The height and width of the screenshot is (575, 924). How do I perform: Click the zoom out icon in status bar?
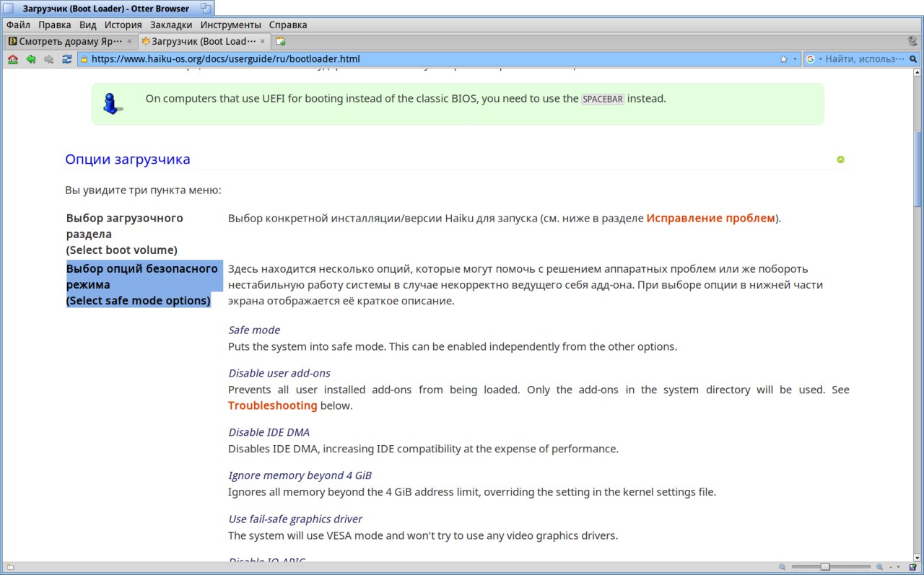783,567
